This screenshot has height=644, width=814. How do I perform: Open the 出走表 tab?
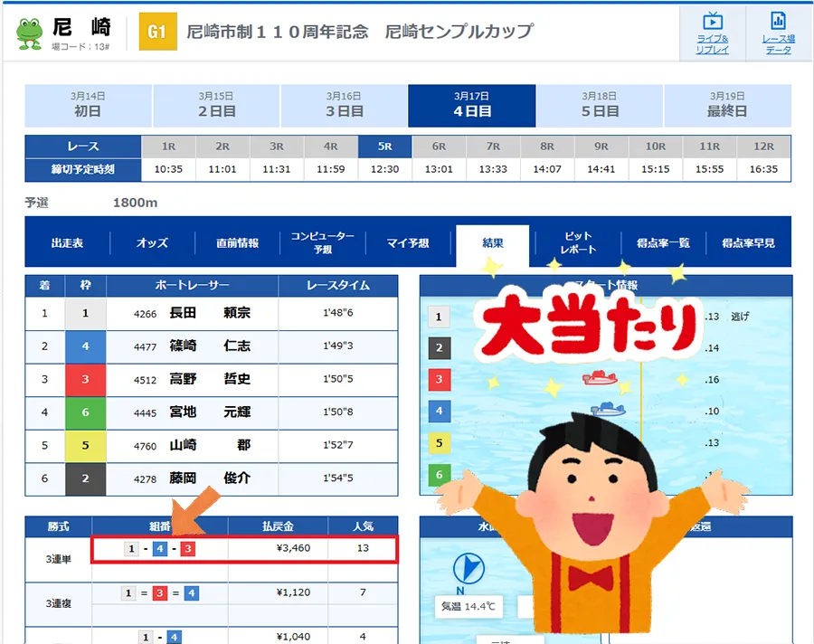tap(67, 242)
